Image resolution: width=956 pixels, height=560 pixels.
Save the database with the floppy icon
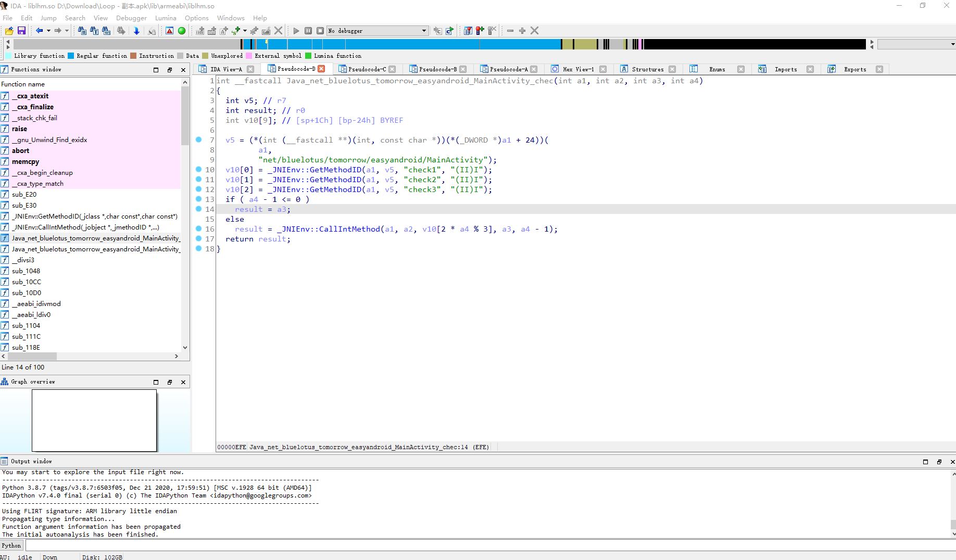click(x=21, y=31)
